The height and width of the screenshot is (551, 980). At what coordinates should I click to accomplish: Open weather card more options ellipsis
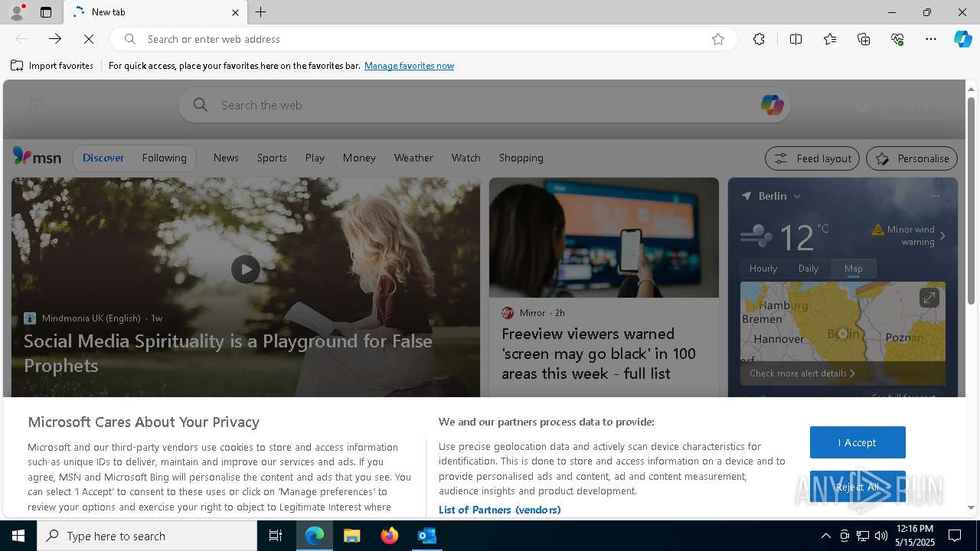tap(935, 196)
